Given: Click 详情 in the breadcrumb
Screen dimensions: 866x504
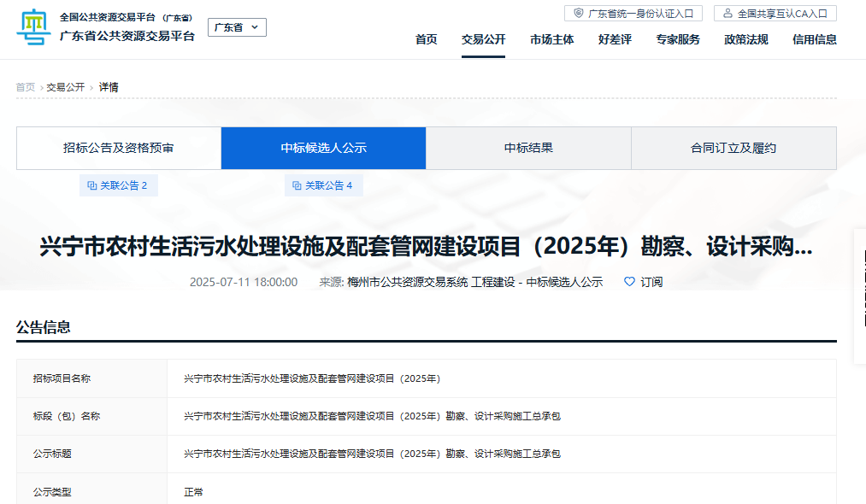Looking at the screenshot, I should 109,87.
